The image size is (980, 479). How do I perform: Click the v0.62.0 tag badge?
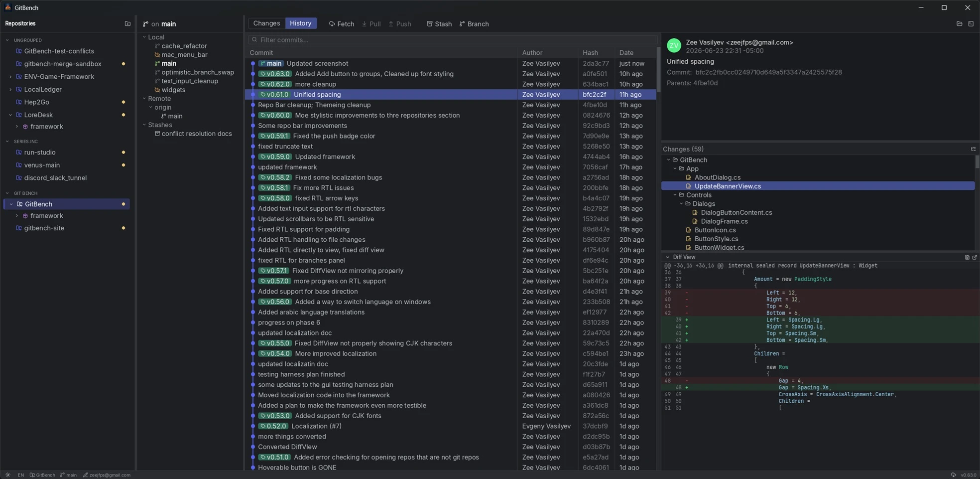275,84
